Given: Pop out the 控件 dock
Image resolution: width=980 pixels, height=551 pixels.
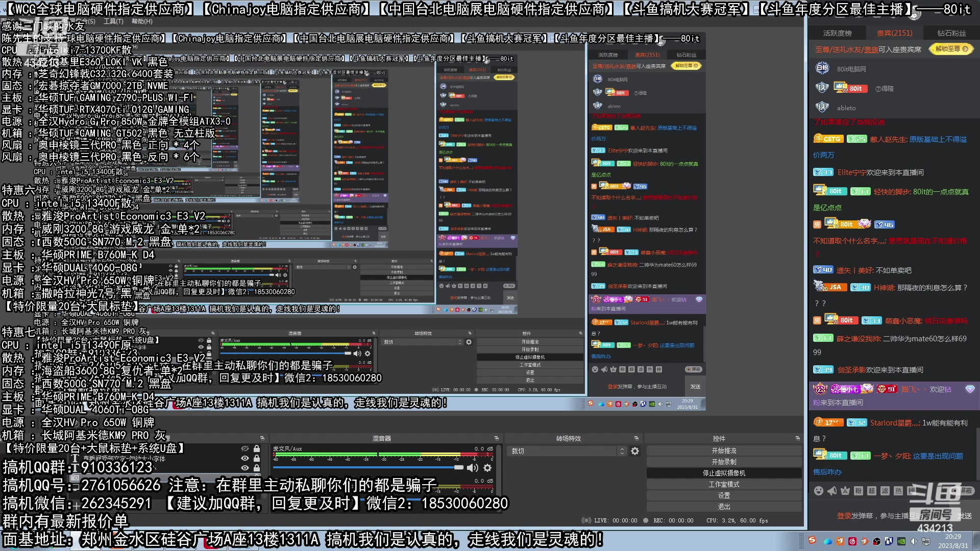Looking at the screenshot, I should tap(797, 438).
